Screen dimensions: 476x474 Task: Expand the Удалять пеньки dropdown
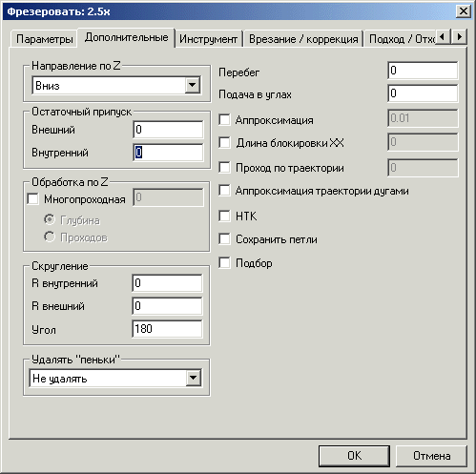coord(193,378)
